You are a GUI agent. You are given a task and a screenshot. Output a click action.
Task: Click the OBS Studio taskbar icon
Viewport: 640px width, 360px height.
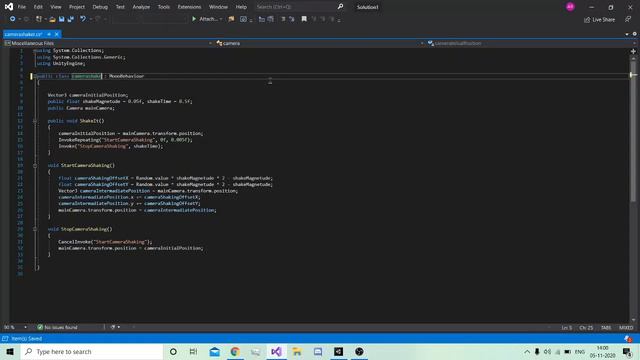coord(359,351)
